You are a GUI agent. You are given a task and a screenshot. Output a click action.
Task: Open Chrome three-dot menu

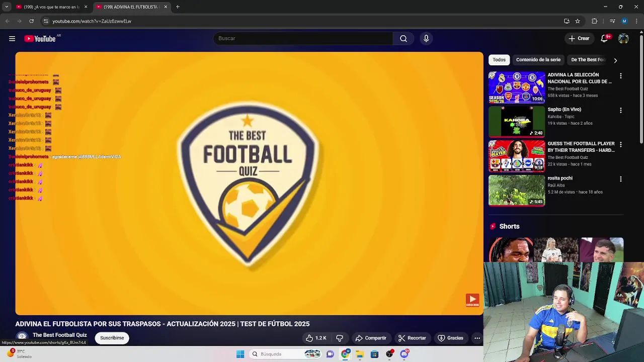pos(637,21)
